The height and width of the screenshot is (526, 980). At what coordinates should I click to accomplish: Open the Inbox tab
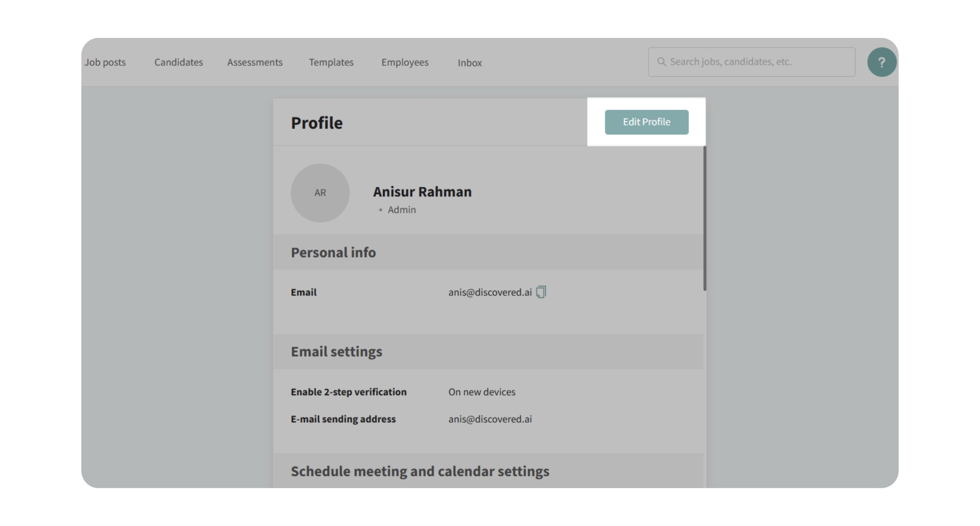click(469, 63)
